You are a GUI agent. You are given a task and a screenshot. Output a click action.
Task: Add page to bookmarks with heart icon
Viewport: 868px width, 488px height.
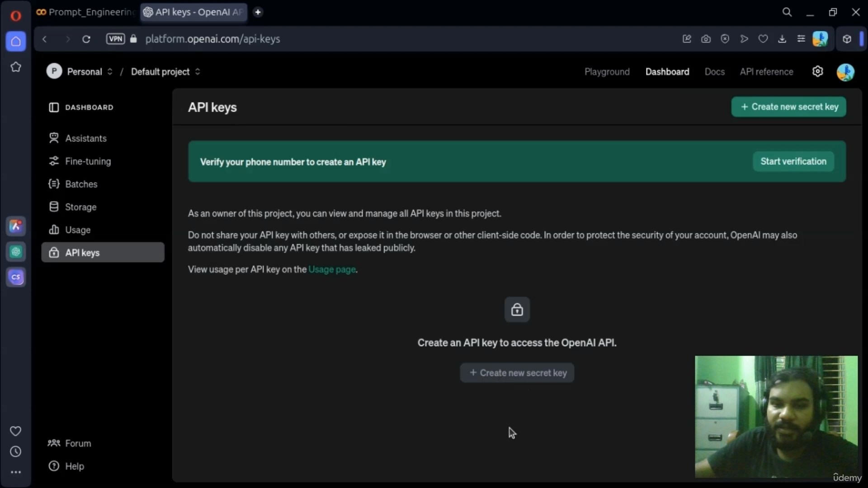pos(763,39)
